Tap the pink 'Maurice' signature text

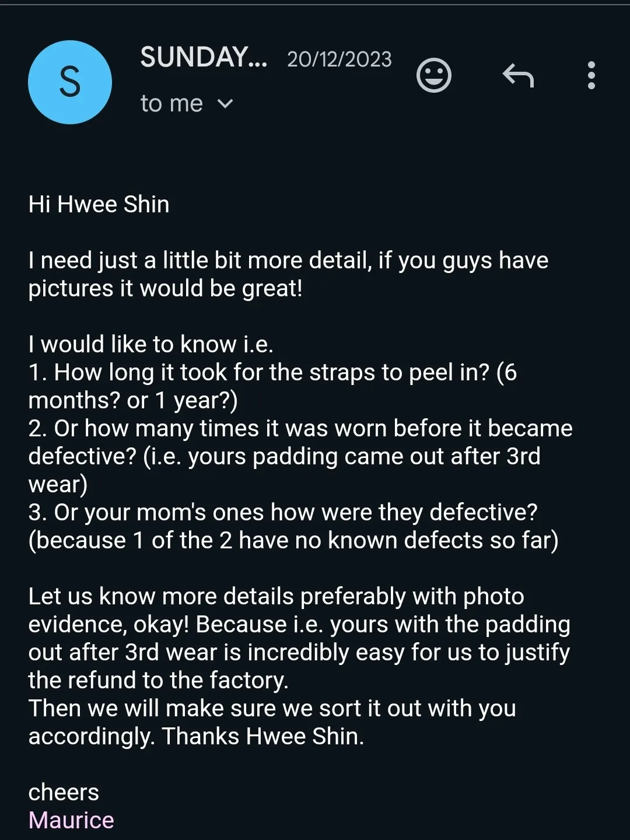click(x=71, y=820)
